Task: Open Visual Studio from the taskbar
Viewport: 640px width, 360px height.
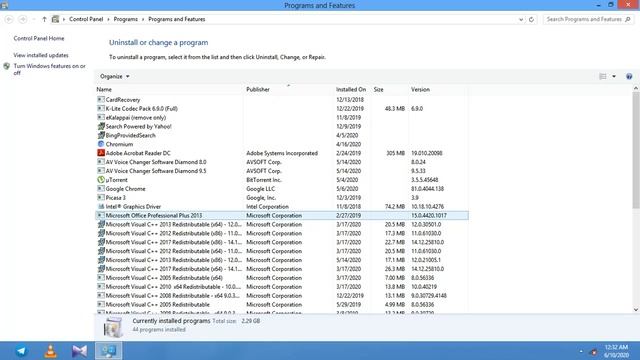Action: [x=80, y=351]
